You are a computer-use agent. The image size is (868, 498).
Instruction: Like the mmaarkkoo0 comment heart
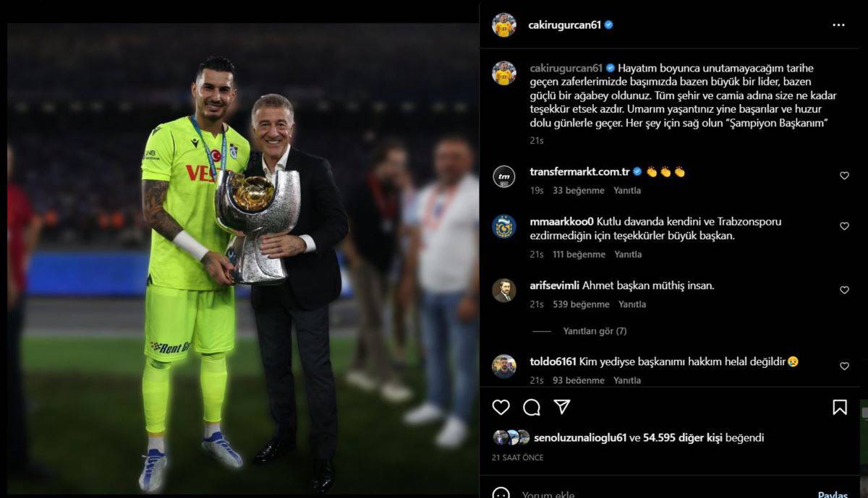click(x=844, y=226)
